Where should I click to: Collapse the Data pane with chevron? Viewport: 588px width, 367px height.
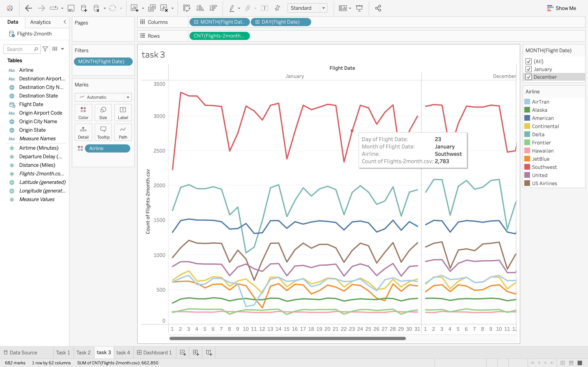pos(65,22)
